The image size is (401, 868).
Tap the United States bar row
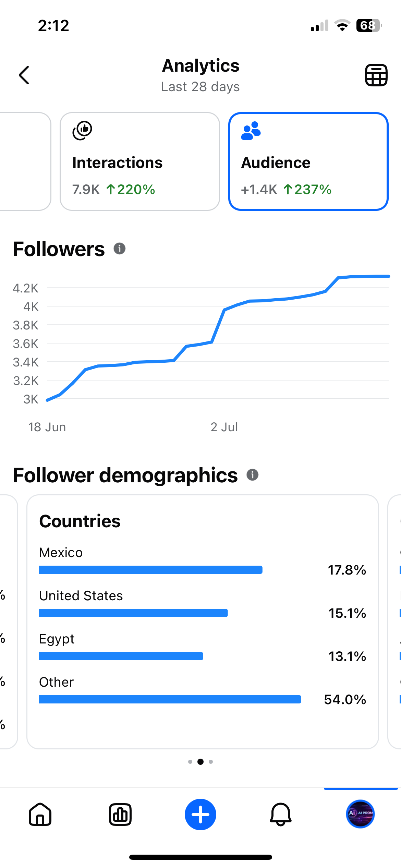[203, 604]
